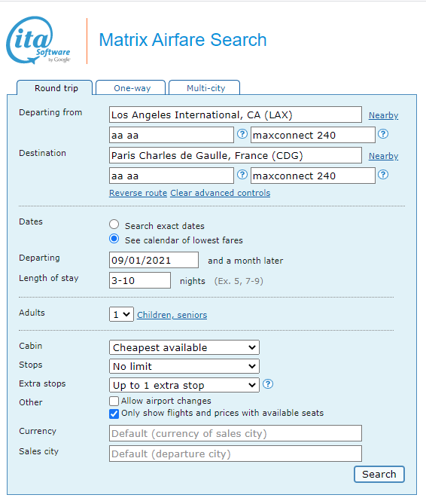The height and width of the screenshot is (504, 426).
Task: Uncheck Only show flights with available seats
Action: (114, 414)
